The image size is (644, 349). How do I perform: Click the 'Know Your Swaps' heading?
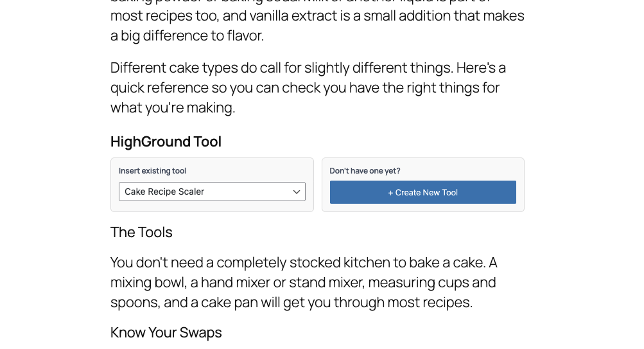click(166, 332)
